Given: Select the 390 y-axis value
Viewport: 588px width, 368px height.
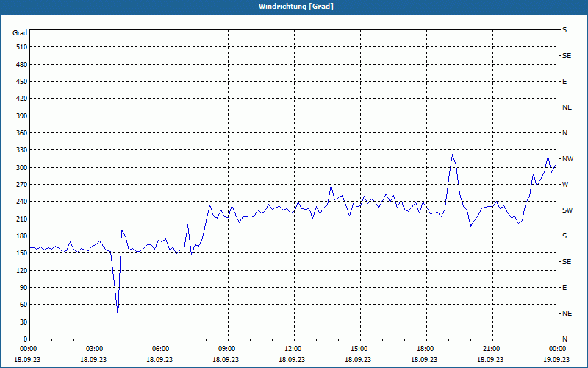Looking at the screenshot, I should point(22,116).
